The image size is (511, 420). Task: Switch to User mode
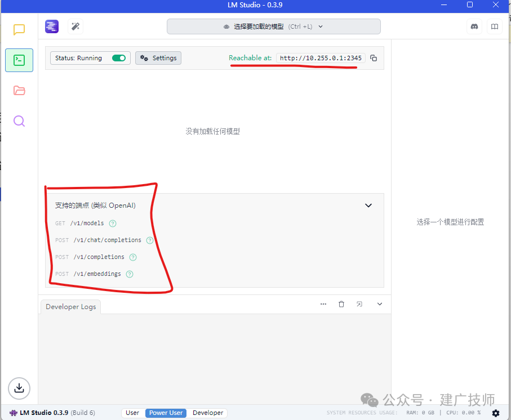132,413
